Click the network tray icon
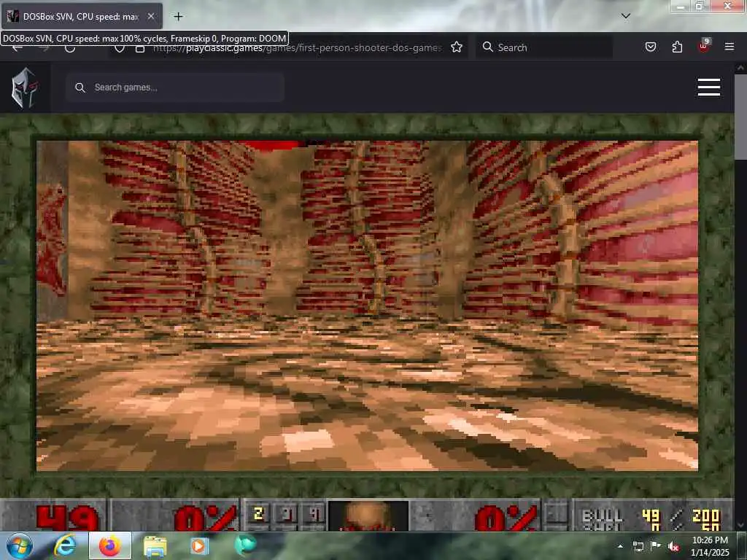 [x=638, y=546]
